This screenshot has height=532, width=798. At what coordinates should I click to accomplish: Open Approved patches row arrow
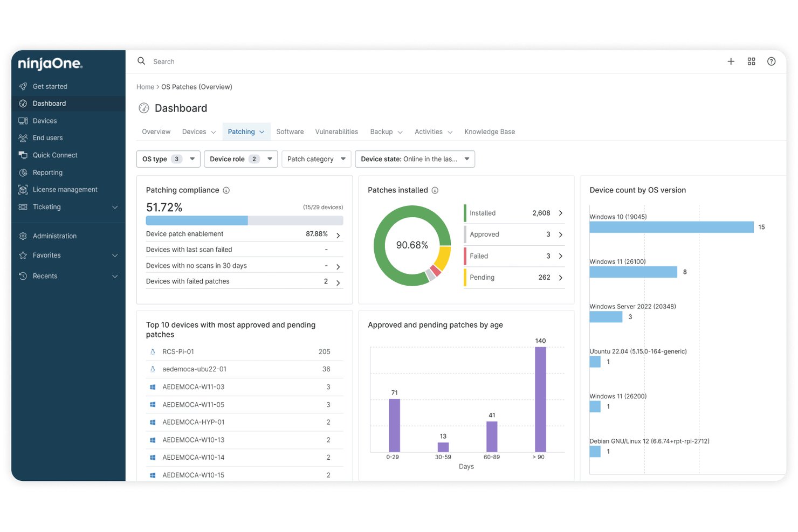561,234
